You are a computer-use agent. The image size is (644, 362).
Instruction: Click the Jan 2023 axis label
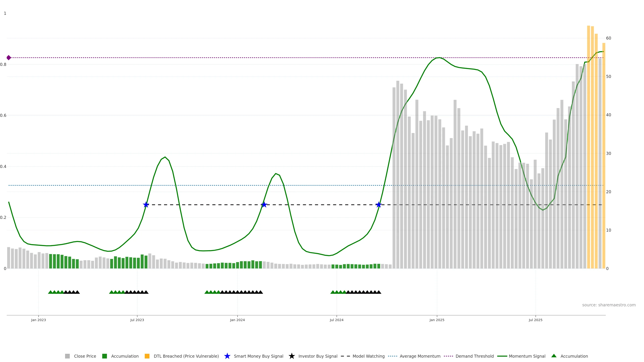(x=39, y=320)
